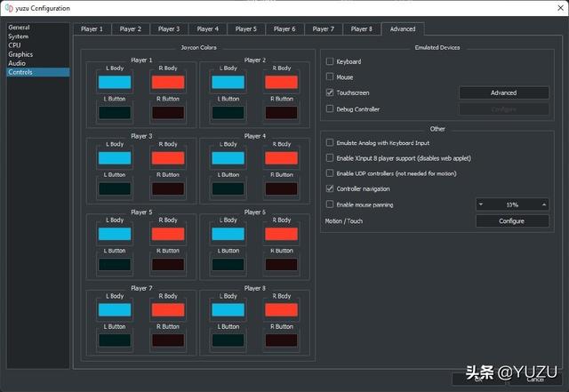569x392 pixels.
Task: Pick Player 1 L Body color
Action: tap(115, 83)
